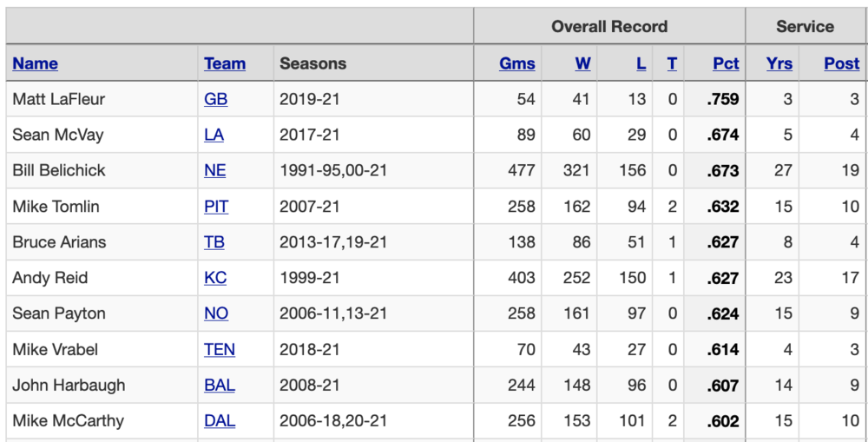
Task: Sort by Yrs service column header
Action: 779,63
